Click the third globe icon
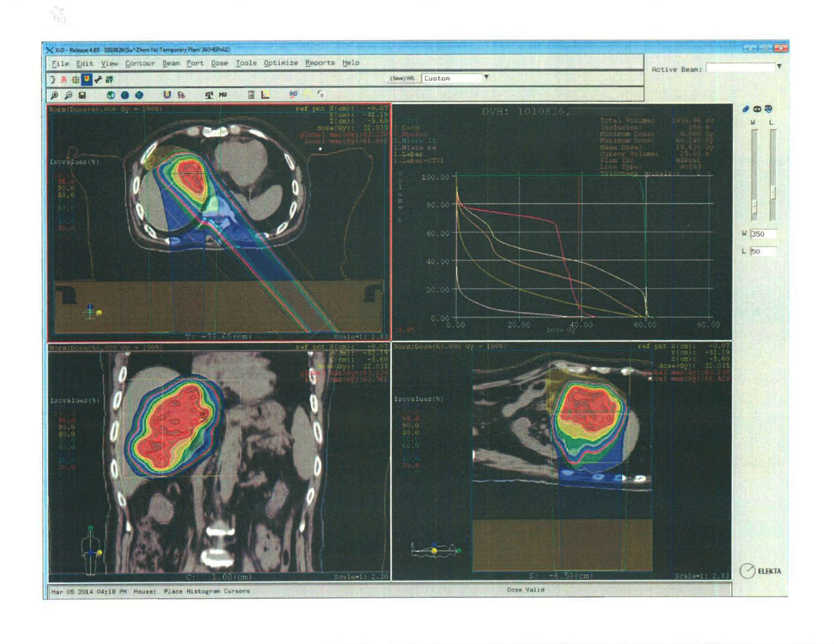The width and height of the screenshot is (834, 644). 139,95
